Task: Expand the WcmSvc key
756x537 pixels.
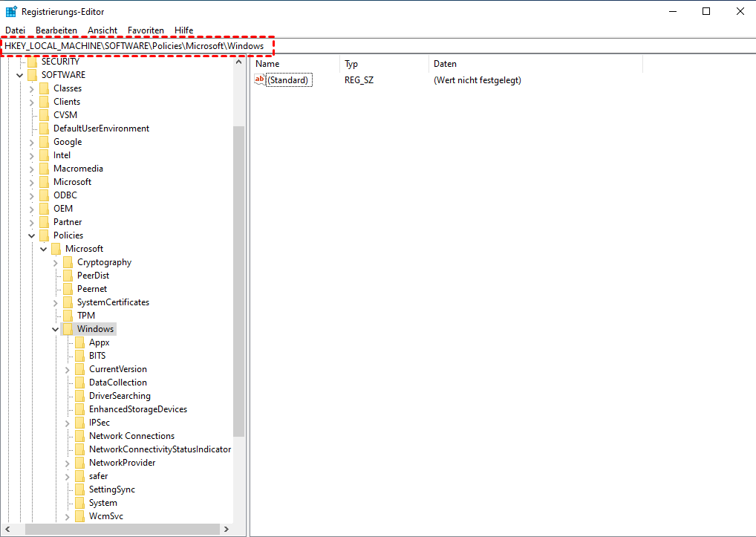Action: coord(68,517)
